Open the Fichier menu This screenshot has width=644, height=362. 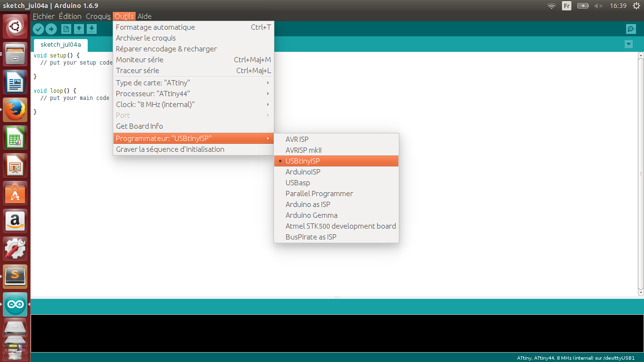[x=43, y=16]
